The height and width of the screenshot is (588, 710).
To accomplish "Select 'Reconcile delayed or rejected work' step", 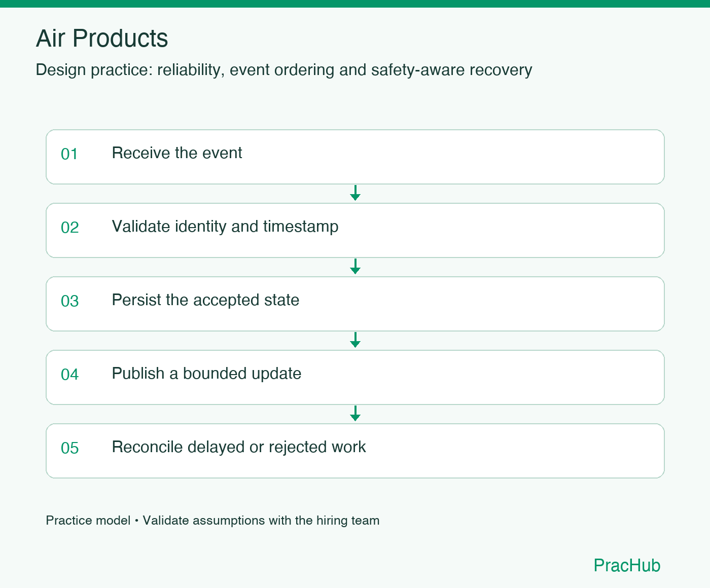I will pos(355,451).
